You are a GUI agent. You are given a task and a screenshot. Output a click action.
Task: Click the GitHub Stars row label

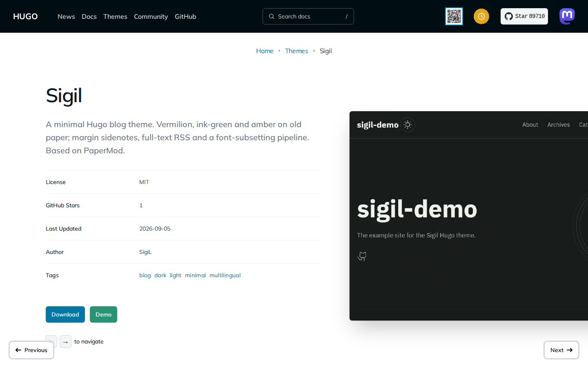(x=62, y=205)
